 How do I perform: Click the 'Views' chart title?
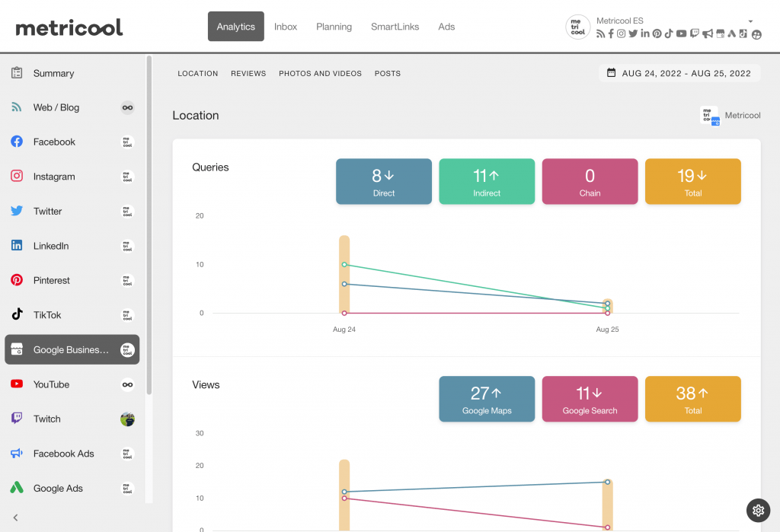coord(206,385)
